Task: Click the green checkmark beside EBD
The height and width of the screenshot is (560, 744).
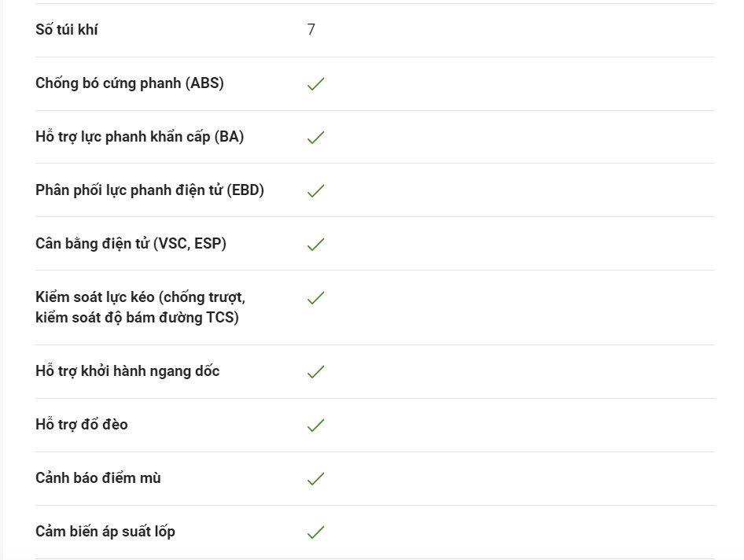Action: tap(315, 191)
